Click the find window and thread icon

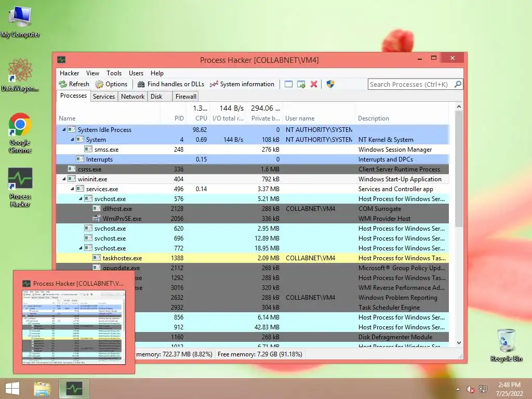tap(301, 84)
